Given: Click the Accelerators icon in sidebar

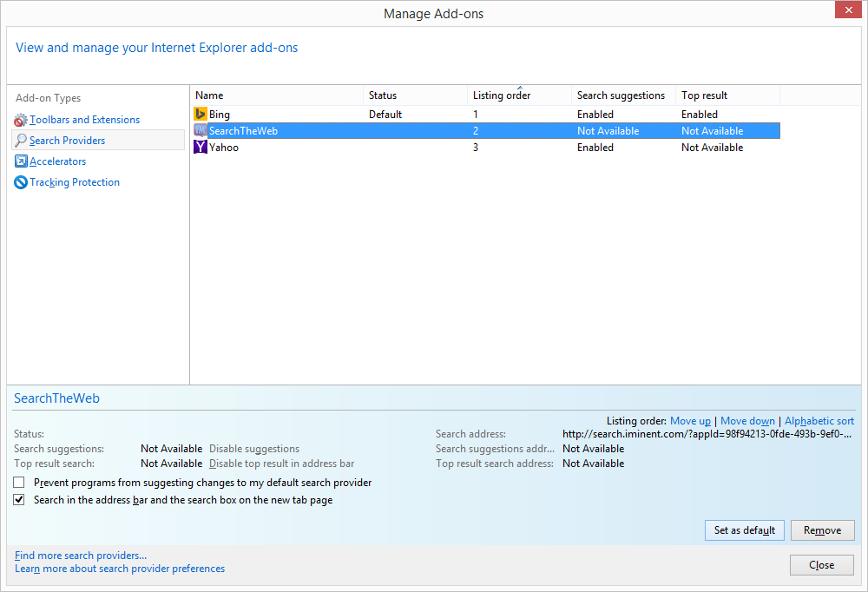Looking at the screenshot, I should coord(21,161).
